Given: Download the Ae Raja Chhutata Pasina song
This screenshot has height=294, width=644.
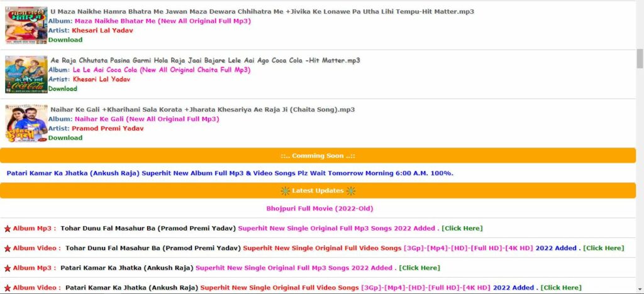Looking at the screenshot, I should click(x=62, y=89).
